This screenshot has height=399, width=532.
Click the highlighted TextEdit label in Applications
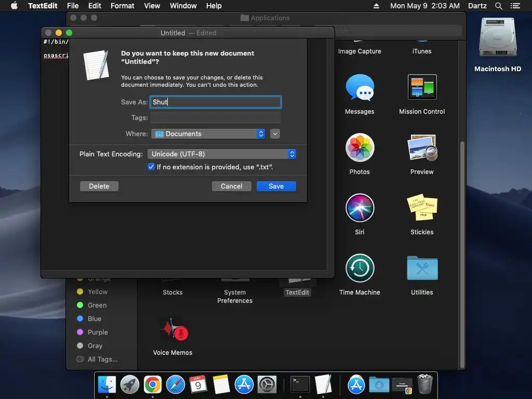[297, 292]
